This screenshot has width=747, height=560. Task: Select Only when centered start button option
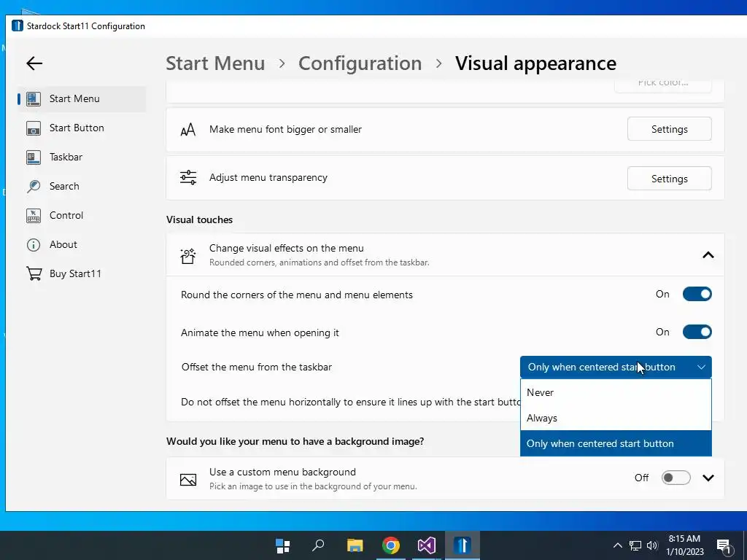(616, 443)
